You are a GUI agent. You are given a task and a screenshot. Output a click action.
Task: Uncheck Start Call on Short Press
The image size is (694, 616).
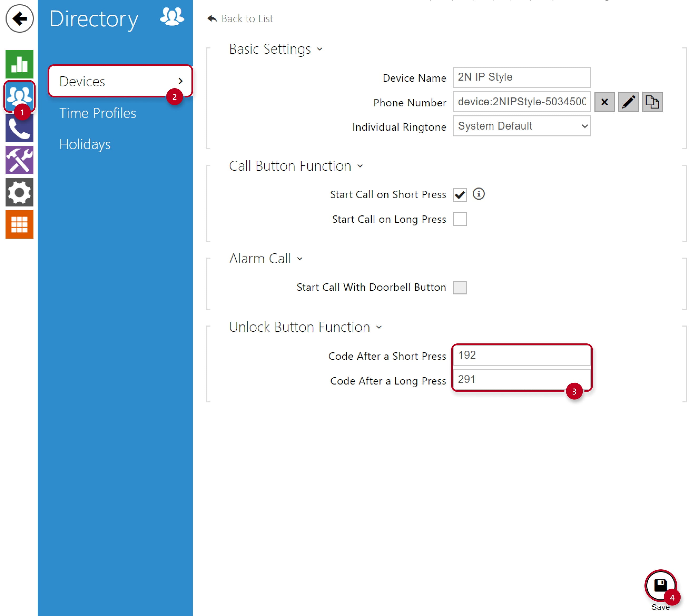pos(460,195)
